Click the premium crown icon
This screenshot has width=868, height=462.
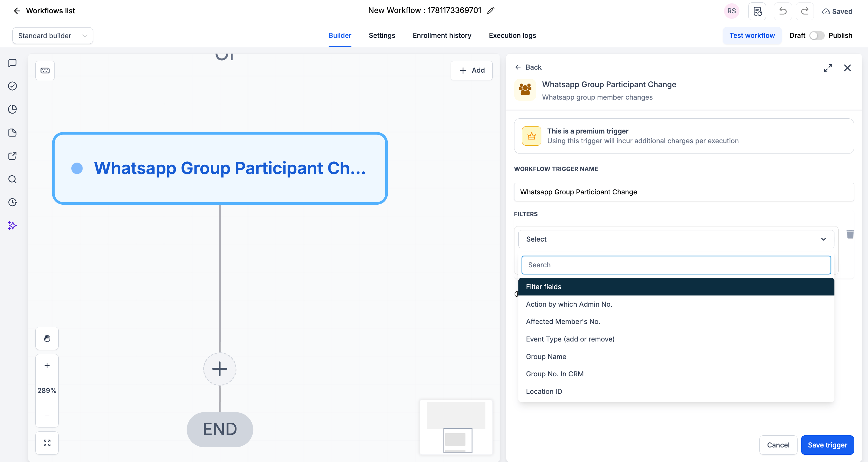pyautogui.click(x=531, y=136)
